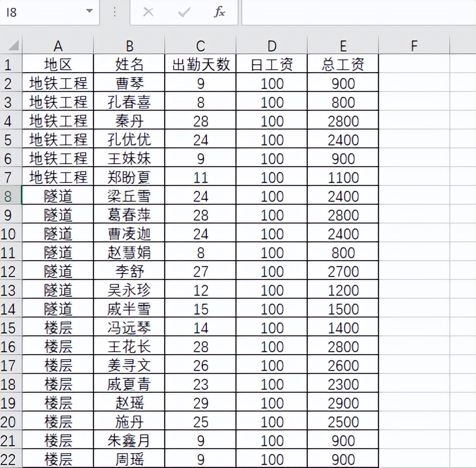Click the 出勤天数 header cell
Viewport: 476px width, 468px height.
tap(200, 63)
